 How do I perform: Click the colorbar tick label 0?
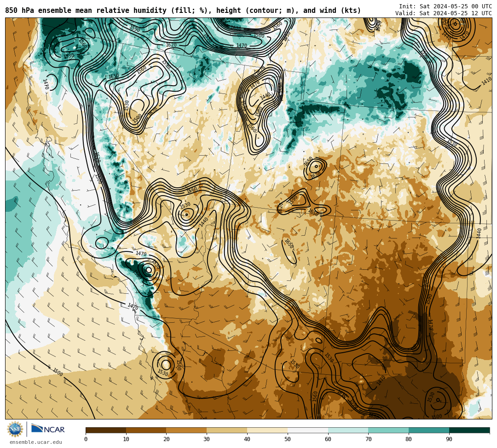(x=86, y=439)
